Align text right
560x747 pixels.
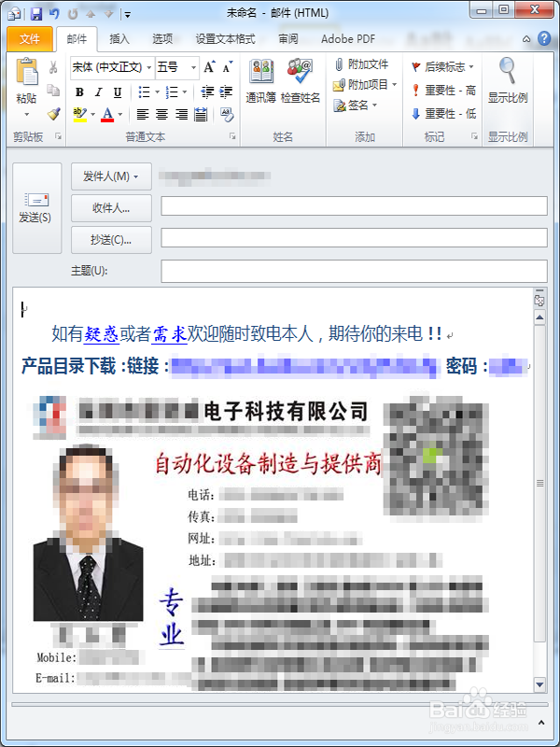(x=181, y=114)
